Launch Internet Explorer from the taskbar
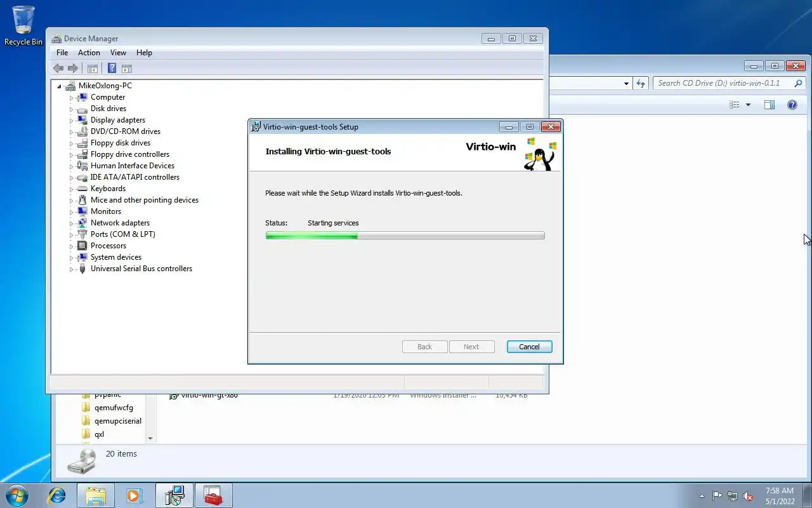 click(57, 495)
